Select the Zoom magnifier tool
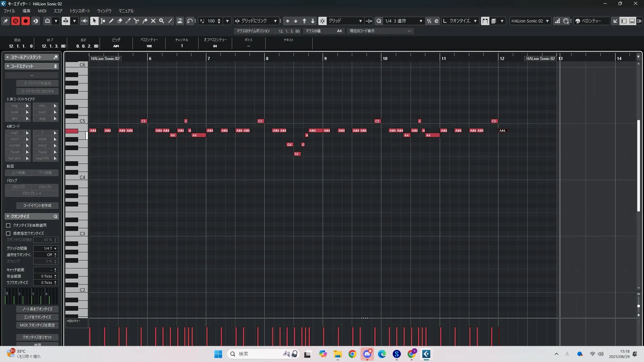The image size is (644, 362). 162,21
